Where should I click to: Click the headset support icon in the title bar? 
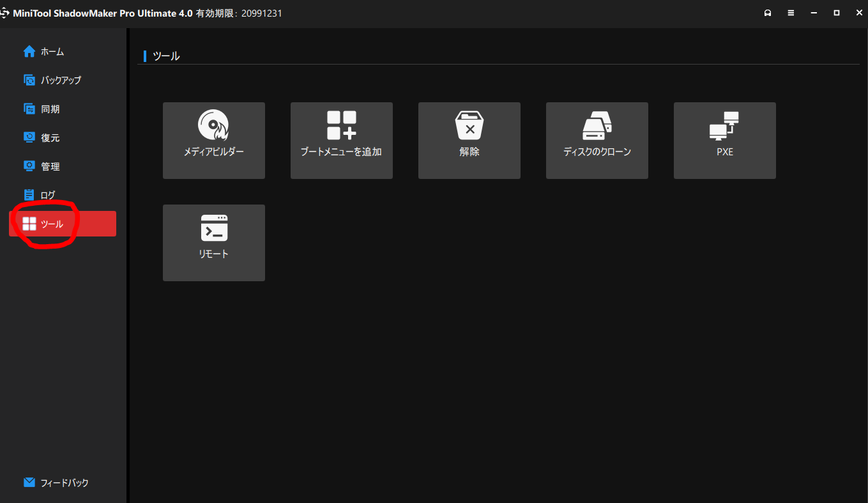[x=768, y=13]
